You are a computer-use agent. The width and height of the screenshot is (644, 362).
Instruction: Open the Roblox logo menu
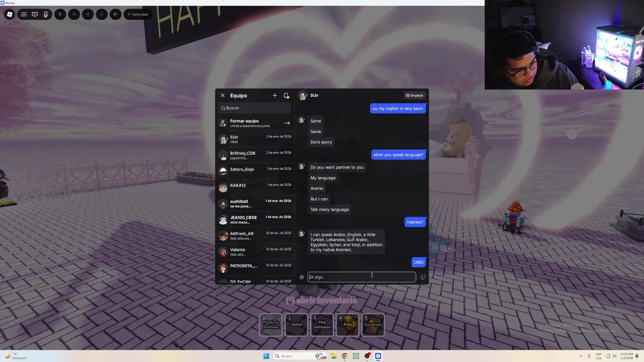(10, 14)
